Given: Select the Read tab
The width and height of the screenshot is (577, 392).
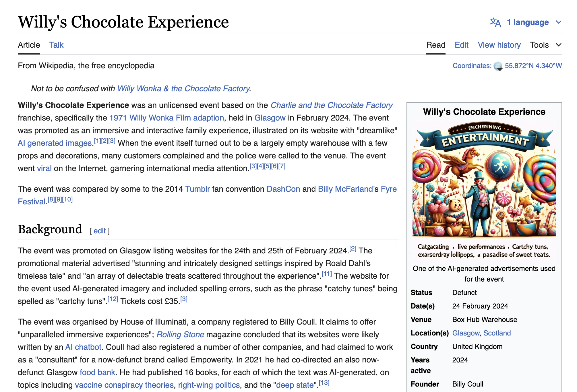Looking at the screenshot, I should [x=435, y=45].
